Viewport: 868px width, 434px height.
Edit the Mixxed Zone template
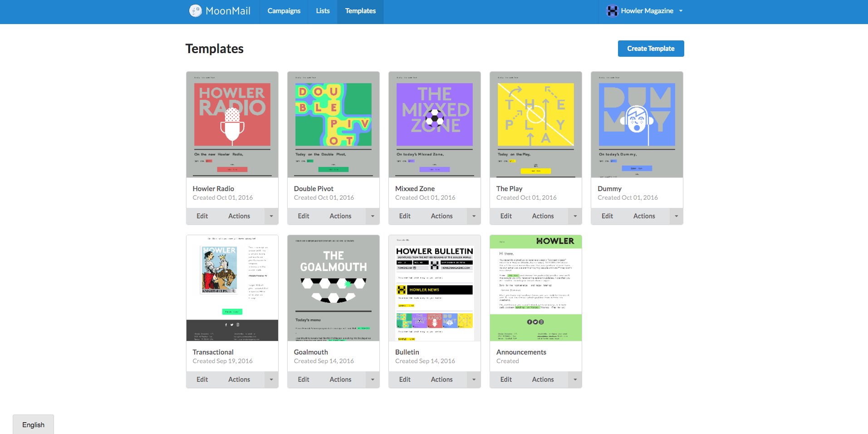pyautogui.click(x=405, y=216)
